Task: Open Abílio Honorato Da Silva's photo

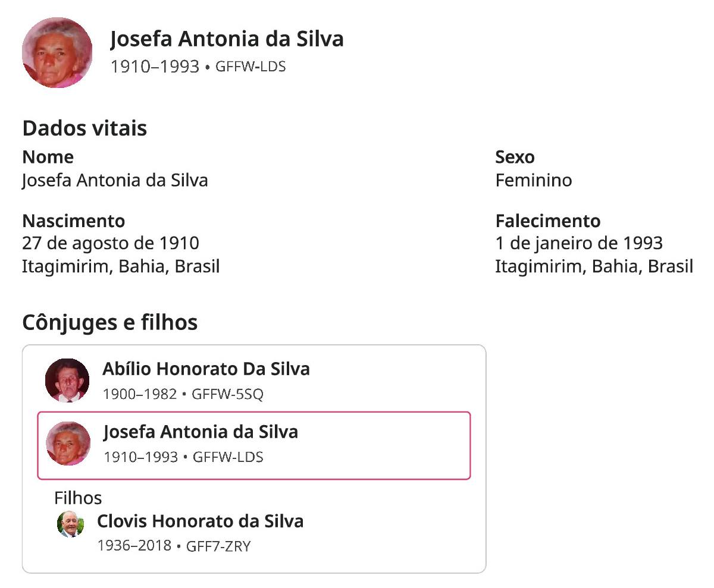Action: click(67, 380)
